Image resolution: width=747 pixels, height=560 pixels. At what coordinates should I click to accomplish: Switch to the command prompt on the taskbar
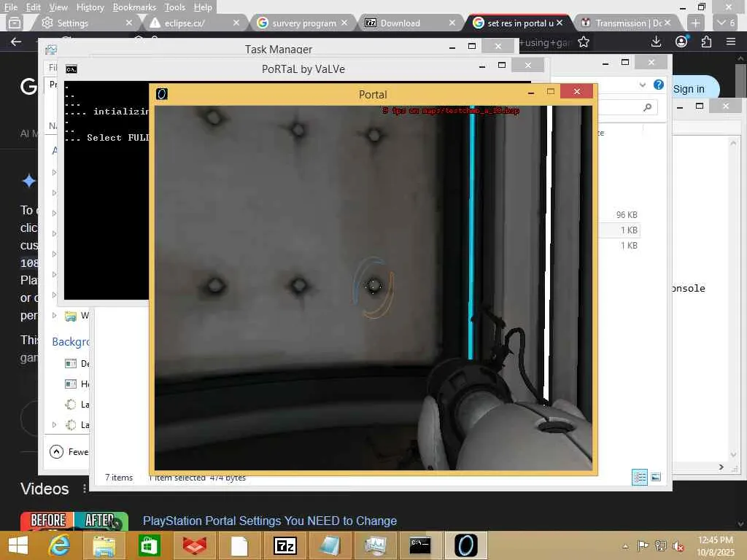click(421, 545)
